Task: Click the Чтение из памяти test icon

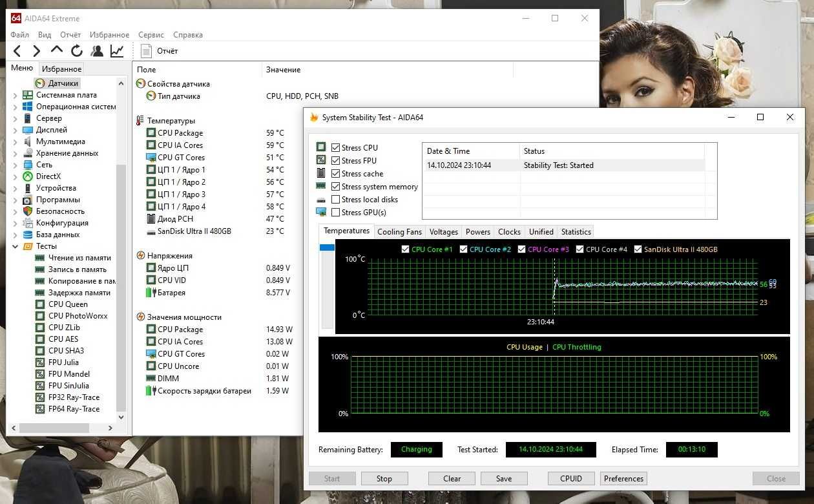Action: pos(40,258)
